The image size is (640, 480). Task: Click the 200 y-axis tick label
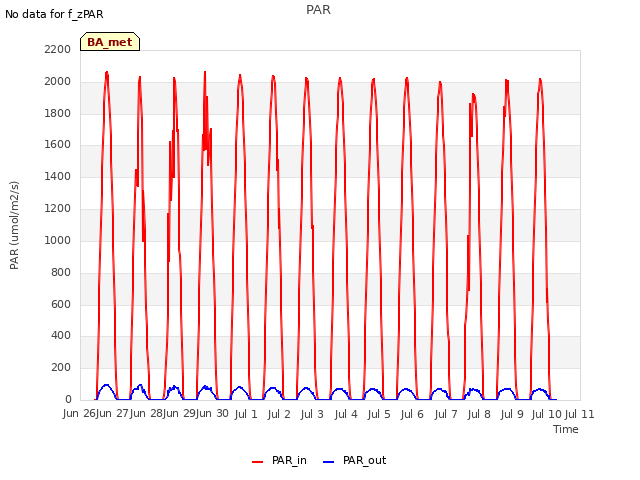pos(61,367)
